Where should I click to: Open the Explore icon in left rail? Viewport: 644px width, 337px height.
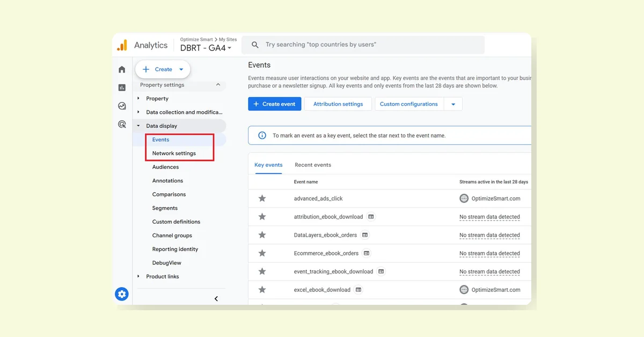122,106
